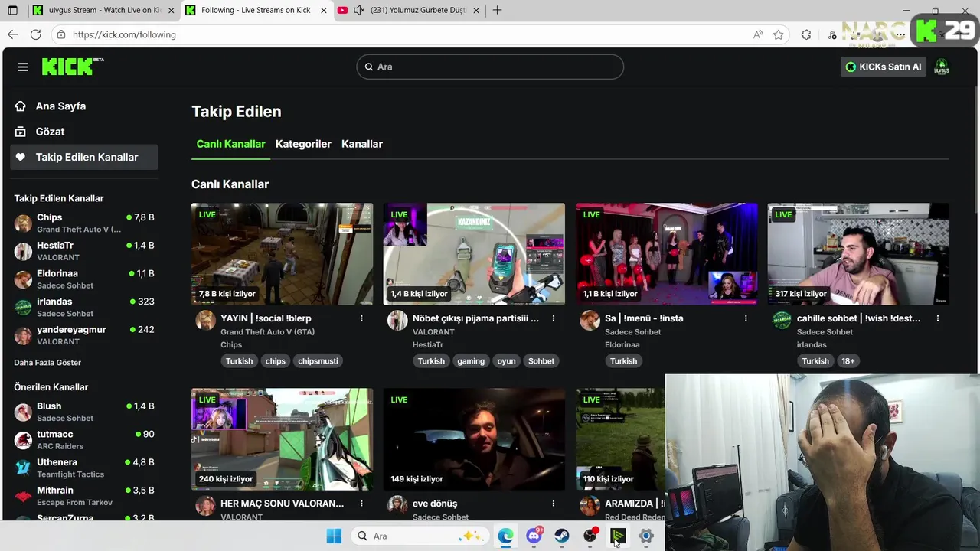Screen dimensions: 980x551
Task: Open HestiaTr avatar in sidebar
Action: 24,251
